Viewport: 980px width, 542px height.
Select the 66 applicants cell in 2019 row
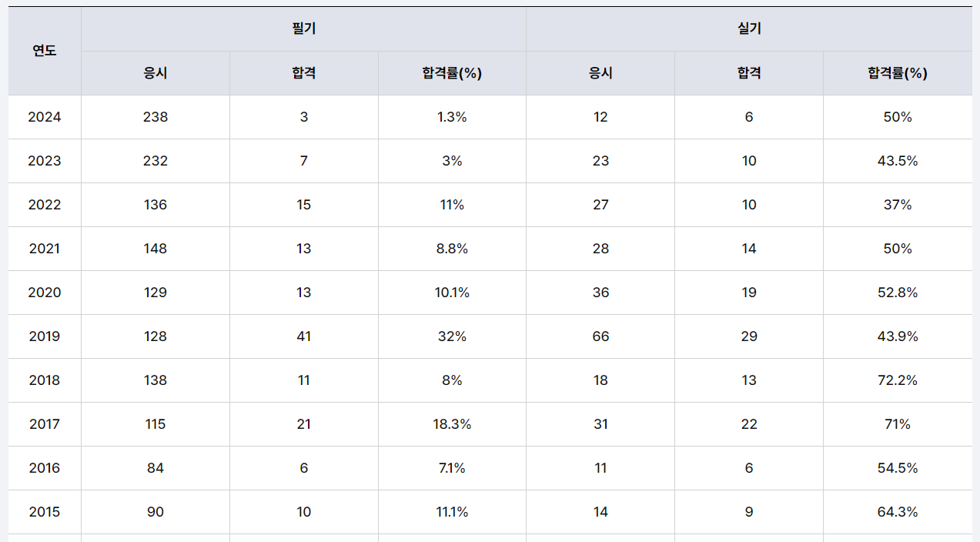click(x=600, y=336)
